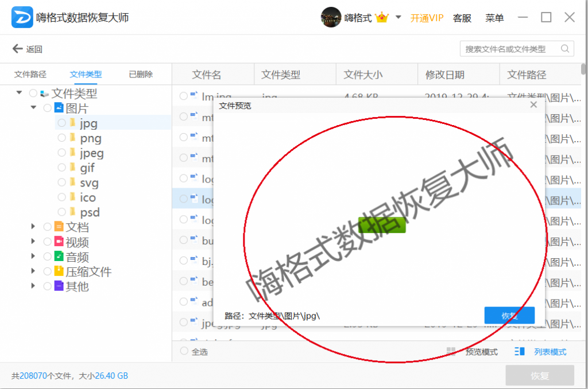This screenshot has height=389, width=588.
Task: Click the root 文件类型 drive icon
Action: [44, 93]
